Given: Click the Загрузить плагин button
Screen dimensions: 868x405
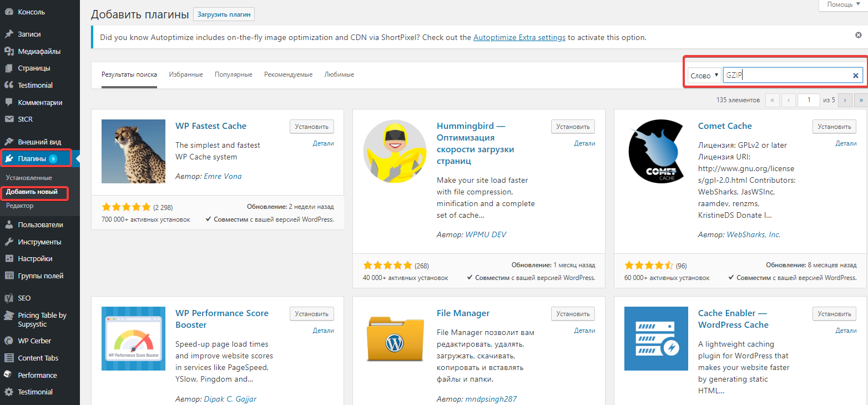Looking at the screenshot, I should click(x=224, y=14).
